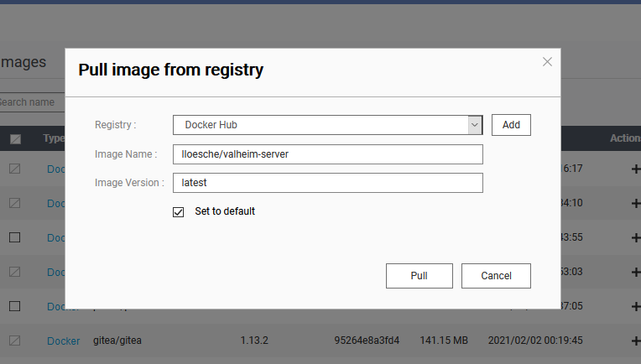
Task: Expand the Registry dropdown arrow
Action: [475, 125]
